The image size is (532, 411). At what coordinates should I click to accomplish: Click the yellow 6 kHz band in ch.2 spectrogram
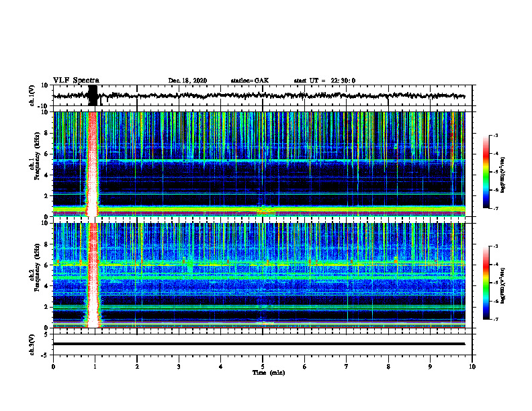tap(259, 264)
